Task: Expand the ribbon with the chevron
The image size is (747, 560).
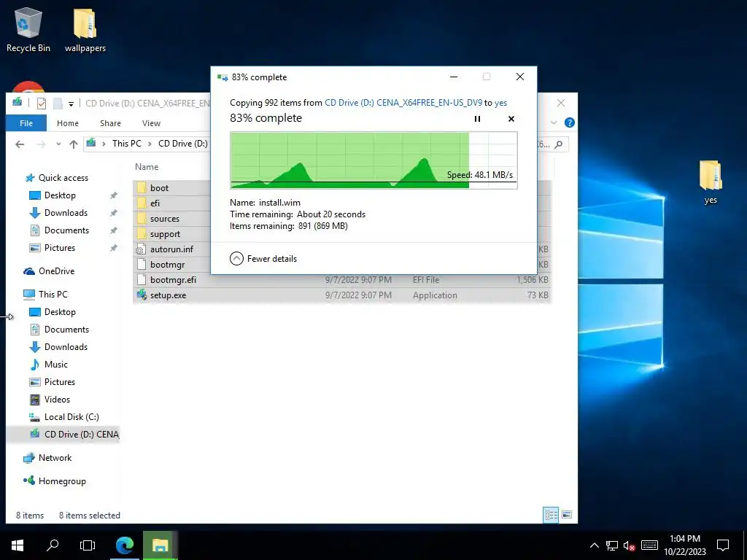Action: (x=554, y=122)
